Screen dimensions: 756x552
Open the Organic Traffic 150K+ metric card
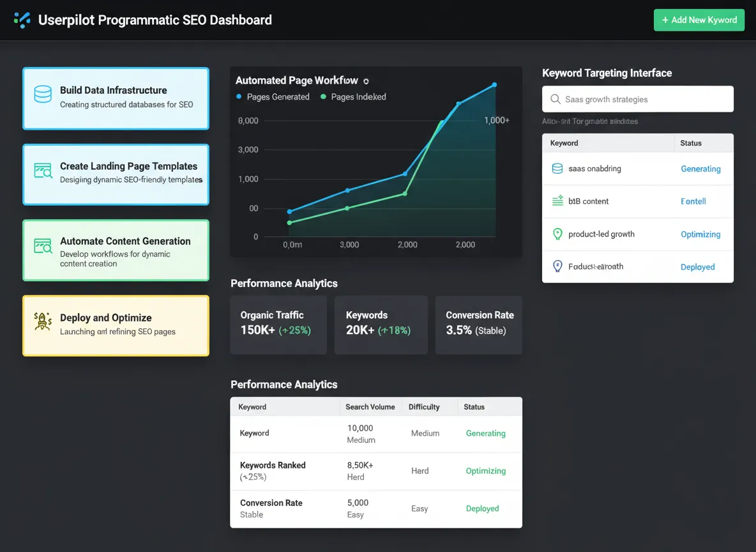[x=278, y=324]
